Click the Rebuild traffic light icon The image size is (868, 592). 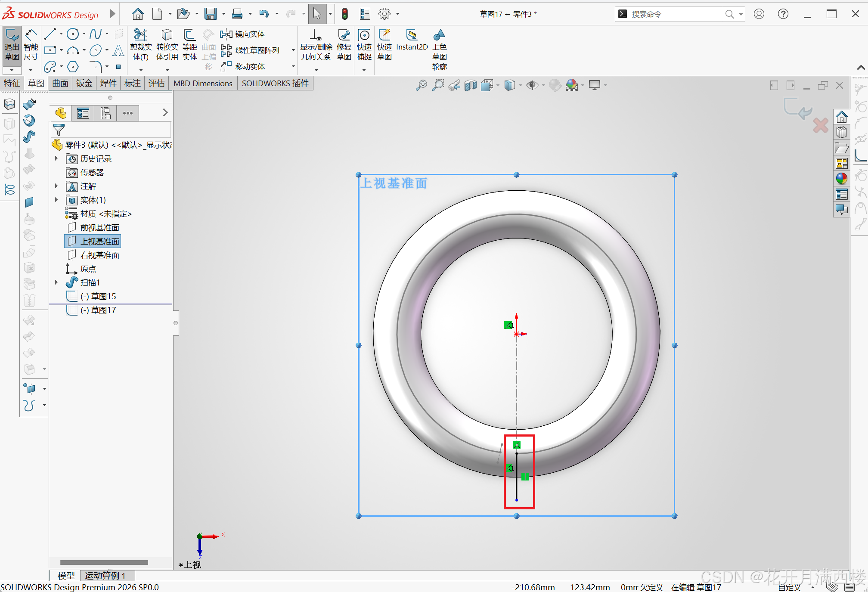(x=344, y=14)
